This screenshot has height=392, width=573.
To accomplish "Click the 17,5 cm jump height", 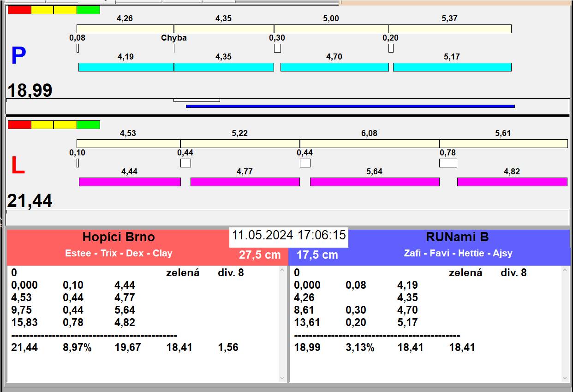I will coord(317,255).
